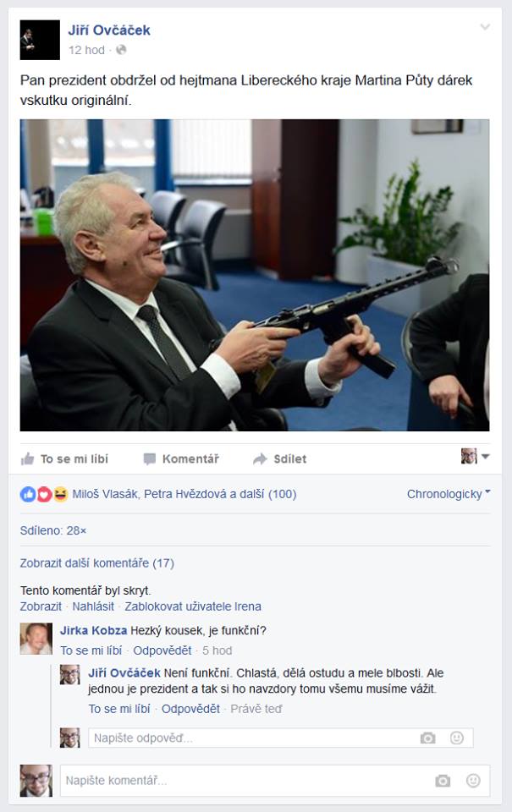Click the Nahlásit link

pos(93,606)
